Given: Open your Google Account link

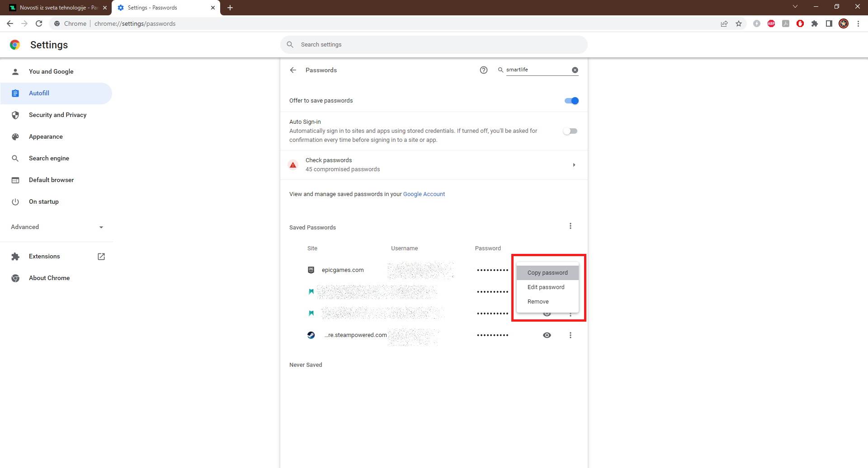Looking at the screenshot, I should [x=424, y=194].
